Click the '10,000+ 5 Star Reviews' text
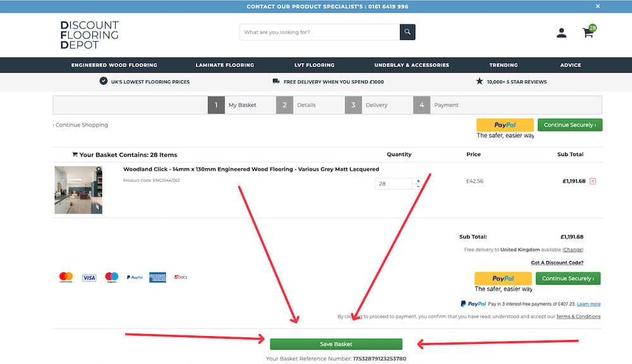The width and height of the screenshot is (632, 364). tap(517, 82)
